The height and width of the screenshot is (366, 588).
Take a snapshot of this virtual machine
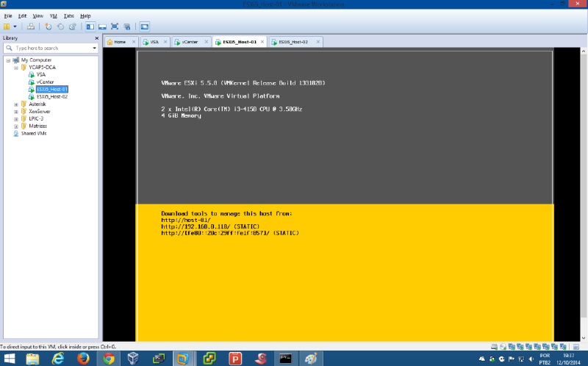49,26
